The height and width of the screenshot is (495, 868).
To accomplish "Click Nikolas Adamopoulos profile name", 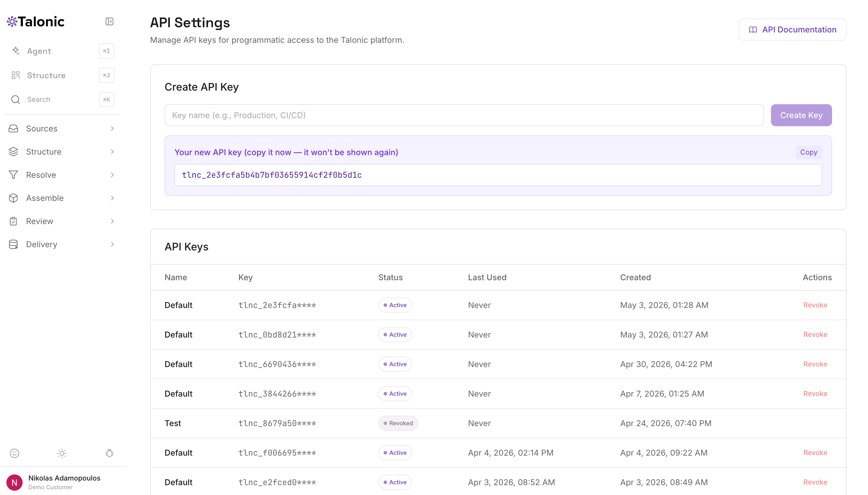I will (64, 478).
